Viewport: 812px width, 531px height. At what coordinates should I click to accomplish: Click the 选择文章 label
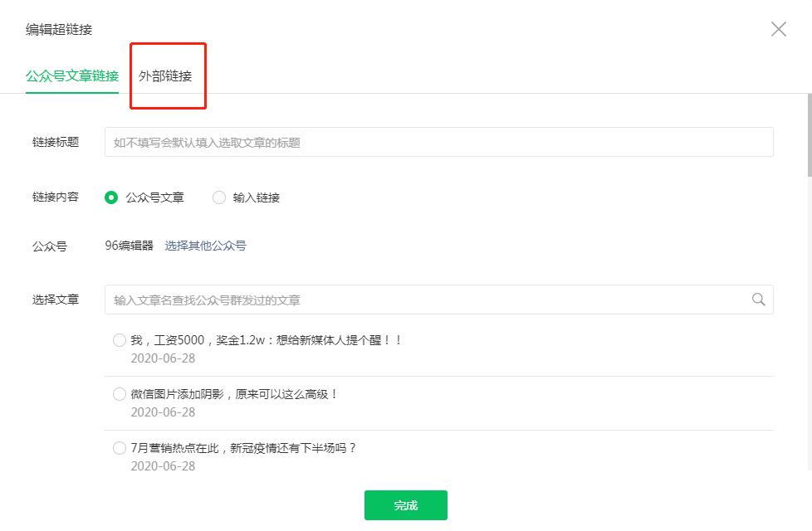(x=55, y=299)
